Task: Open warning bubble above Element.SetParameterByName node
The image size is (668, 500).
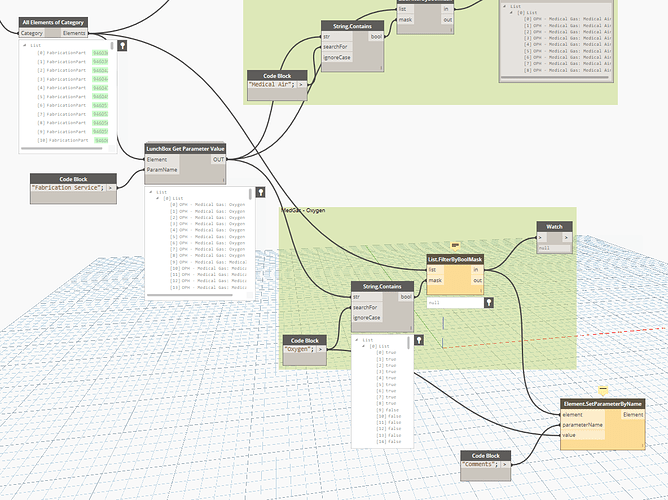Action: [602, 391]
